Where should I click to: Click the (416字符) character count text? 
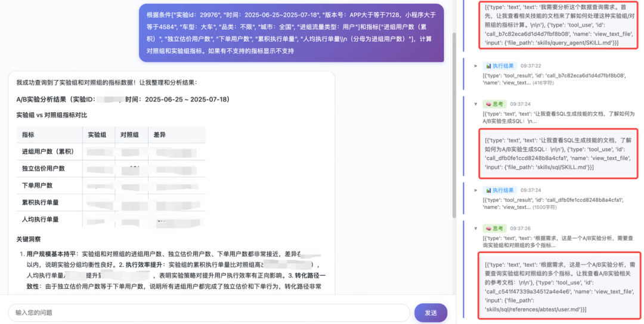coord(543,83)
